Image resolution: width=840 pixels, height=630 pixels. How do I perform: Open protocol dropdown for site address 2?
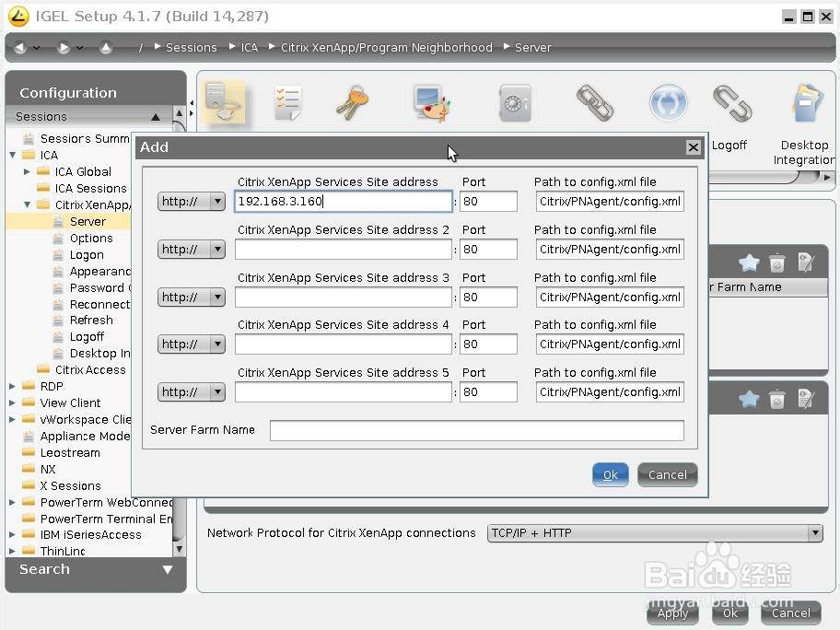(x=192, y=249)
